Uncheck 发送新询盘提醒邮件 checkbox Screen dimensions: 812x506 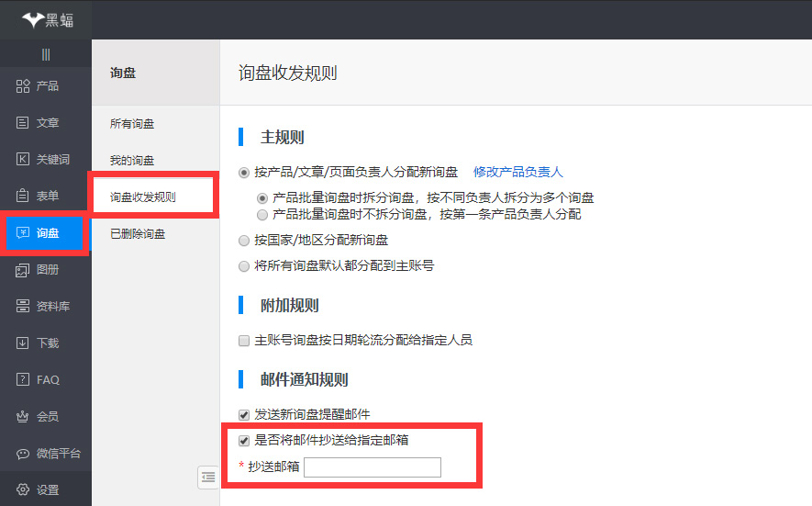click(244, 415)
